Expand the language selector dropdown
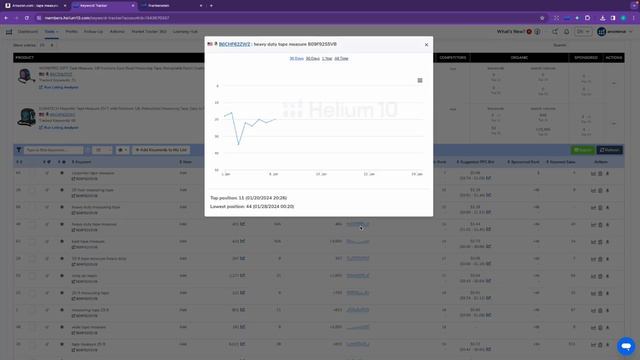Viewport: 640px width, 360px height. tap(583, 32)
